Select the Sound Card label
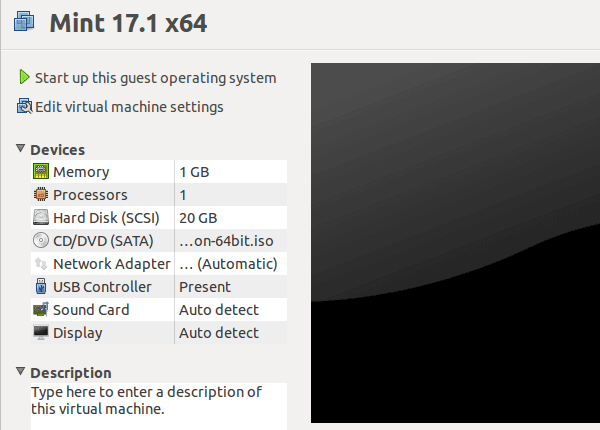This screenshot has width=600, height=430. 91,310
